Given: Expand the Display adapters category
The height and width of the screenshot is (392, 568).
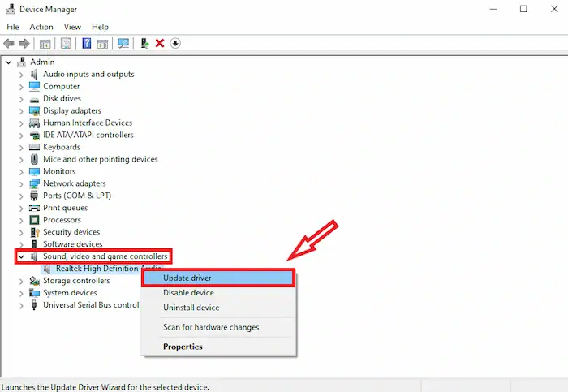Looking at the screenshot, I should tap(22, 110).
